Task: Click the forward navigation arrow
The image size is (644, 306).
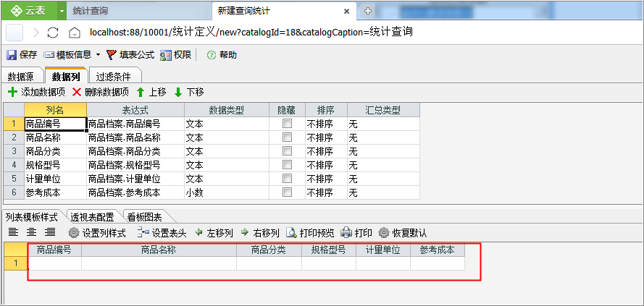Action: [x=36, y=33]
